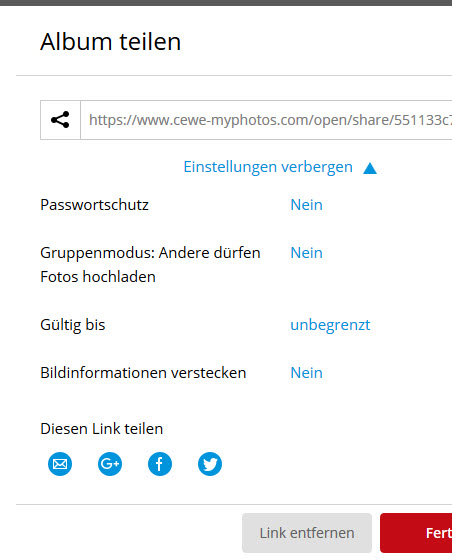The height and width of the screenshot is (560, 452).
Task: Click the 'Bildinformationen verstecken' label
Action: tap(143, 373)
